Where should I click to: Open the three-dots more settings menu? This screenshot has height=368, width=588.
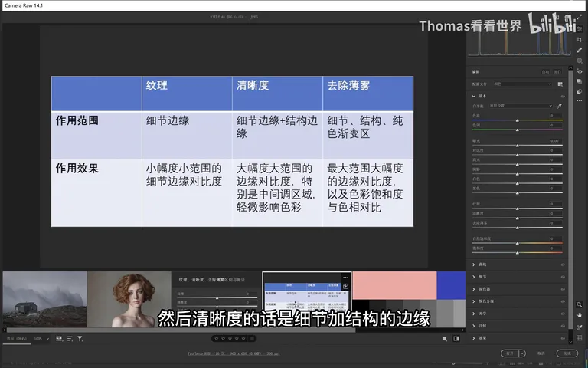click(x=580, y=100)
